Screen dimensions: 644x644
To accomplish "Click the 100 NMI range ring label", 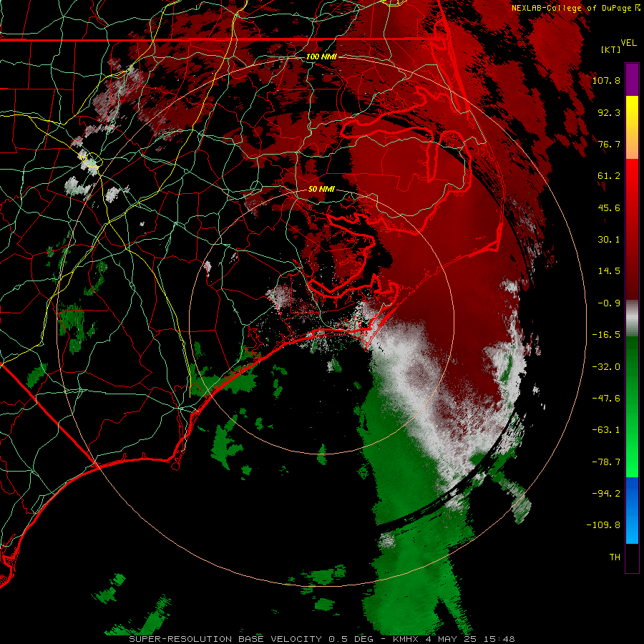I will tap(321, 57).
